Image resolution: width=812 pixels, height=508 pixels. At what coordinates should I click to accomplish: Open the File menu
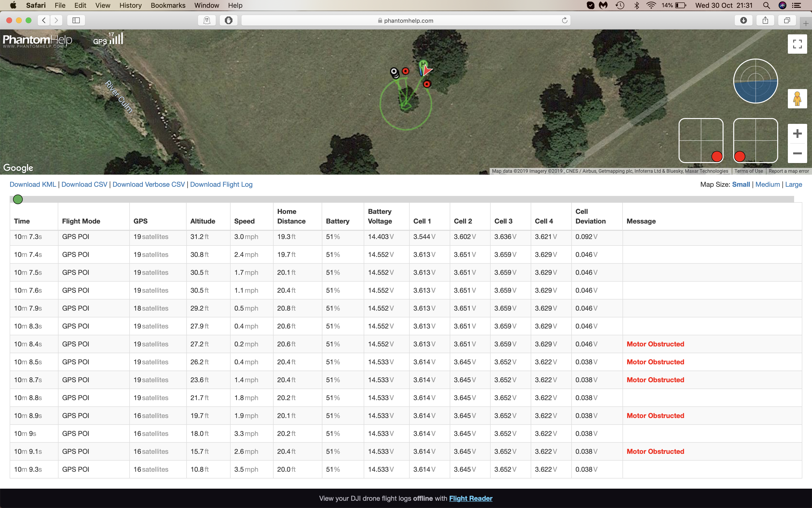click(60, 5)
